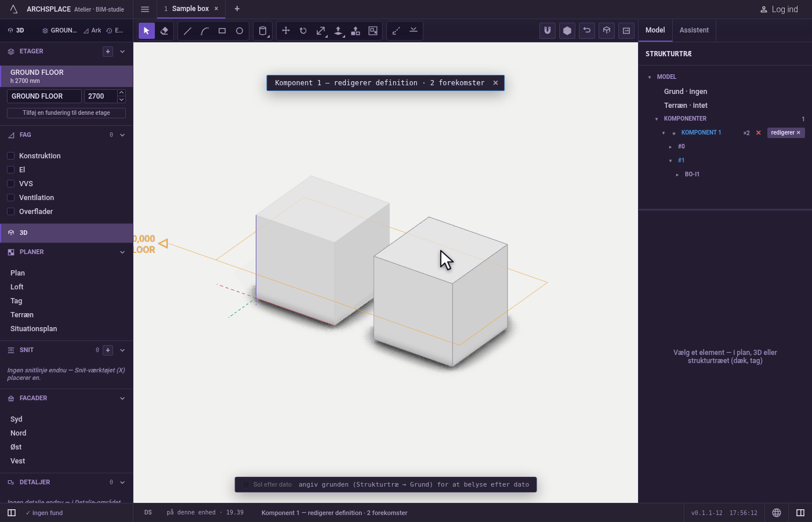Collapse the FACADER section chevron
This screenshot has height=522, width=812.
coord(122,398)
